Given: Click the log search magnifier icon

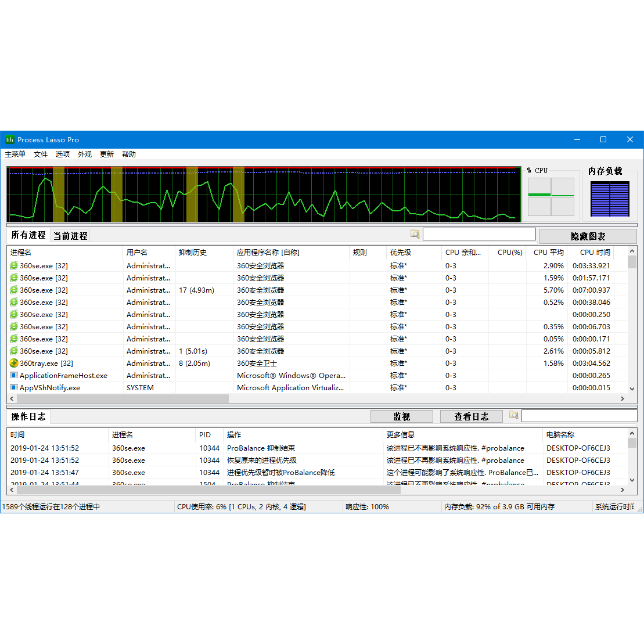Looking at the screenshot, I should [x=513, y=415].
